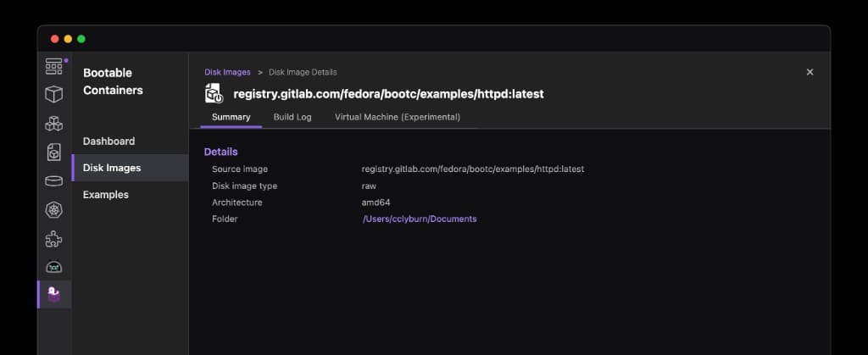868x355 pixels.
Task: Click the 'raw' disk image type value
Action: (369, 186)
